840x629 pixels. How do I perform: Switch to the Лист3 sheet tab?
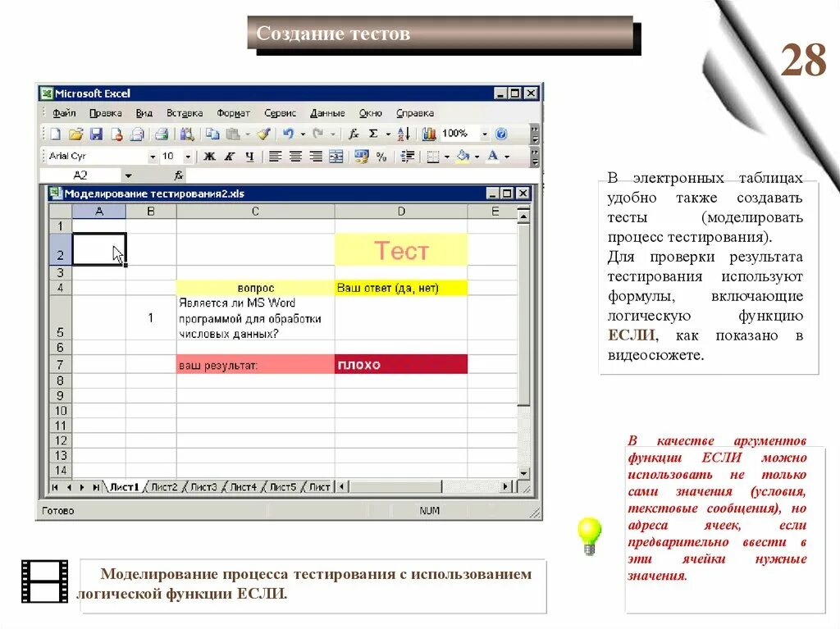pyautogui.click(x=203, y=487)
